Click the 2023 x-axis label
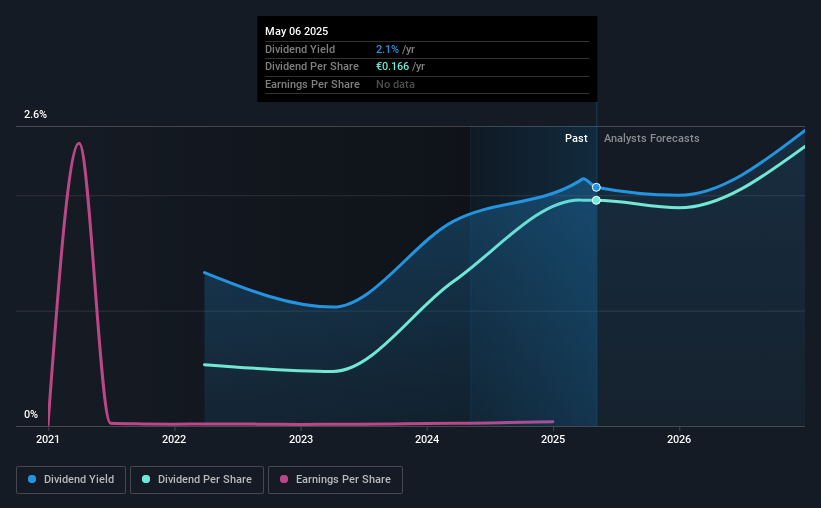Viewport: 821px width, 508px height. pyautogui.click(x=301, y=439)
